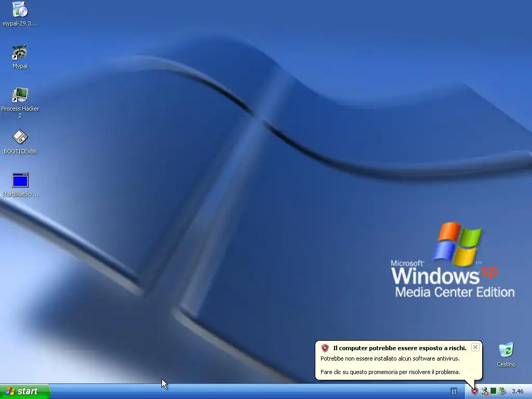532x399 pixels.
Task: Select the BOOTICEx86 desktop icon
Action: pyautogui.click(x=20, y=141)
